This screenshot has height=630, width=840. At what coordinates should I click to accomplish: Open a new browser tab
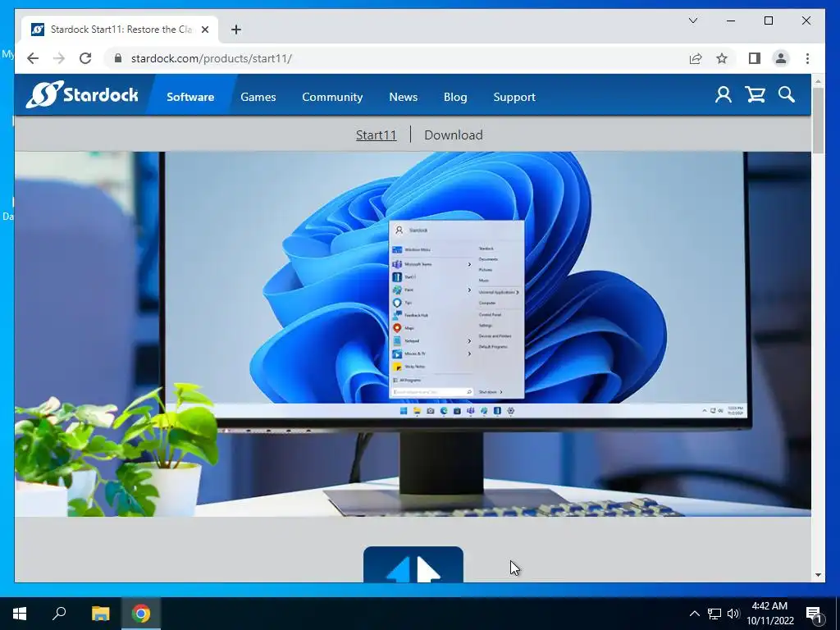click(x=236, y=30)
